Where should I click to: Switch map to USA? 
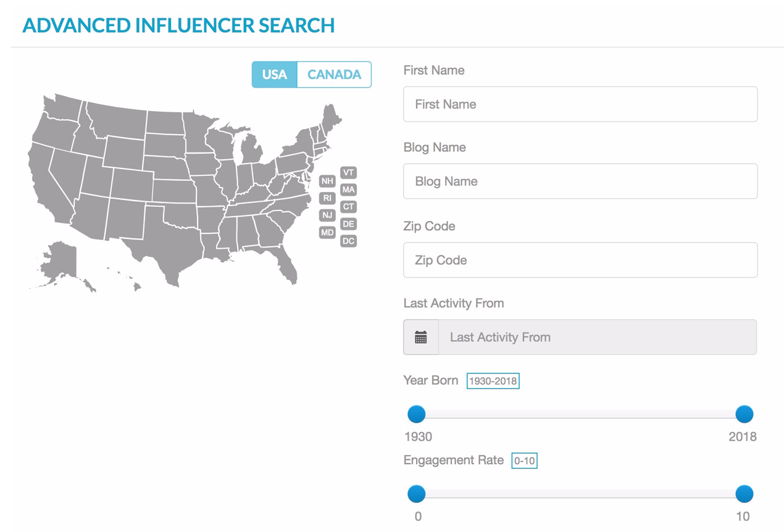pyautogui.click(x=275, y=75)
